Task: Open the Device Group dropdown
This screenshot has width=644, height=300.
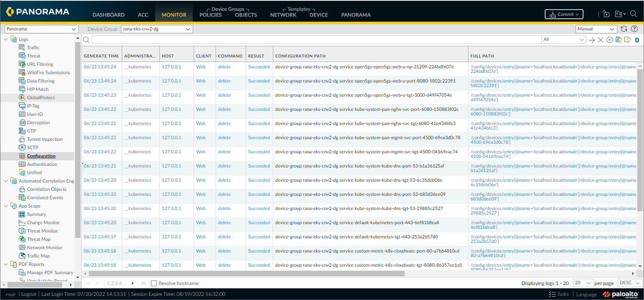Action: click(x=157, y=29)
